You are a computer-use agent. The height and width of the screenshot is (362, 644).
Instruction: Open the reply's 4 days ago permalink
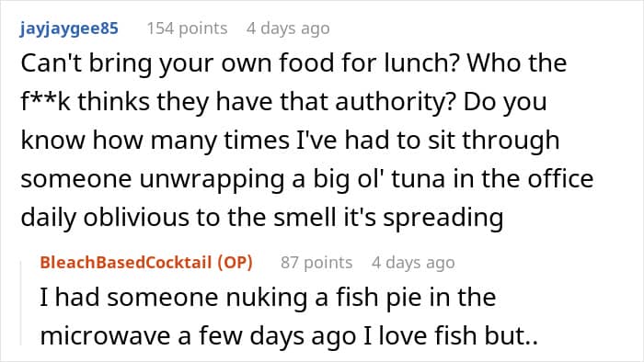click(413, 263)
